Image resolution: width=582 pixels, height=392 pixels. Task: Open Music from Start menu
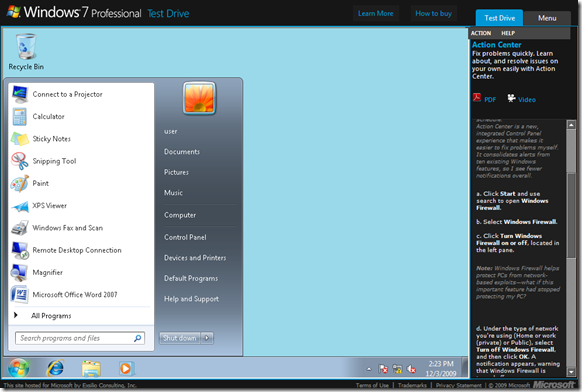click(173, 193)
